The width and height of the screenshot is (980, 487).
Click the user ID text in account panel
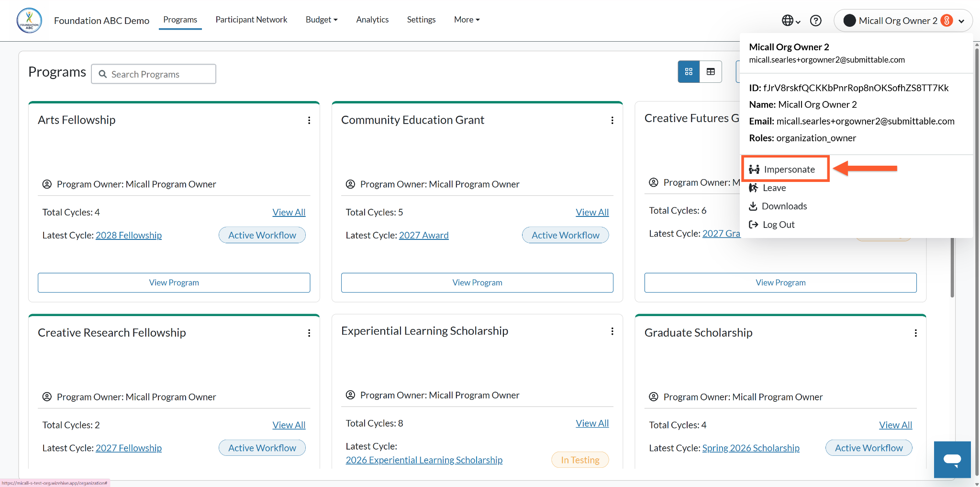click(x=849, y=88)
